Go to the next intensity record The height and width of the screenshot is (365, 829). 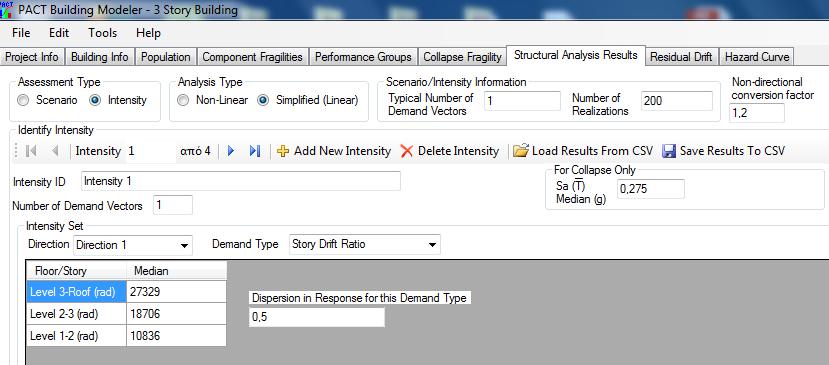pyautogui.click(x=231, y=151)
